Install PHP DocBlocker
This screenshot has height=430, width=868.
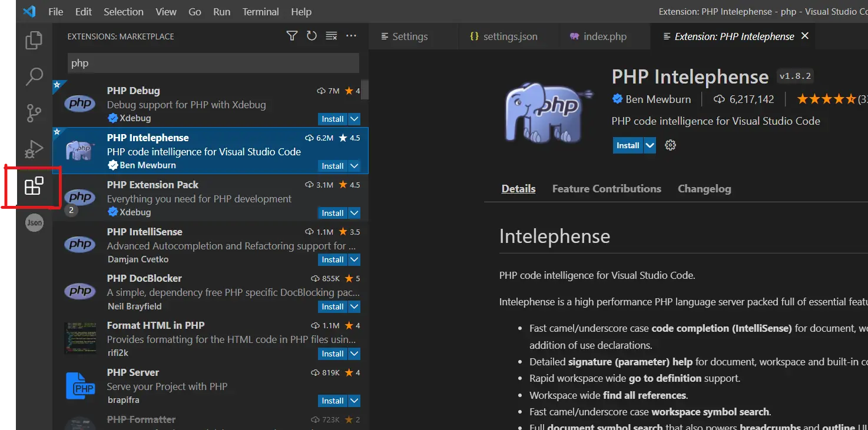pos(333,306)
